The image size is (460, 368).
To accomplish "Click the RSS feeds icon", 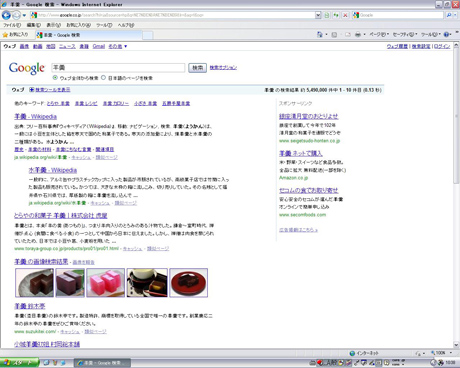I will pyautogui.click(x=334, y=35).
